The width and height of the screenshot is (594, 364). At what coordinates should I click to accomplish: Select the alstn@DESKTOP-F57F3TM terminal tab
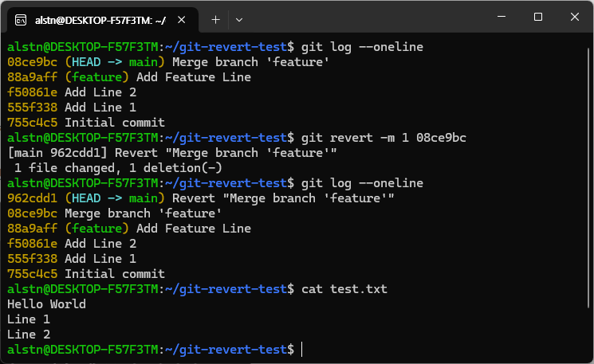(102, 20)
